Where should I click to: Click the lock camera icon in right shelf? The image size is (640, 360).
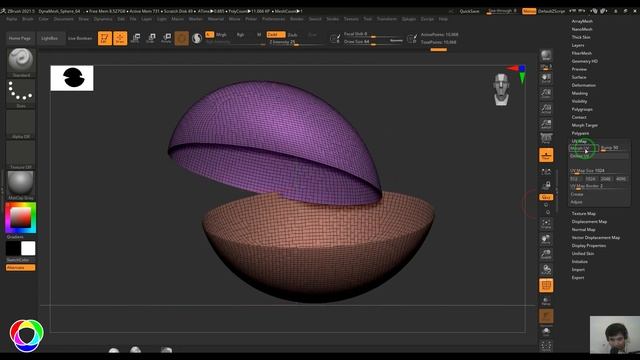point(546,185)
